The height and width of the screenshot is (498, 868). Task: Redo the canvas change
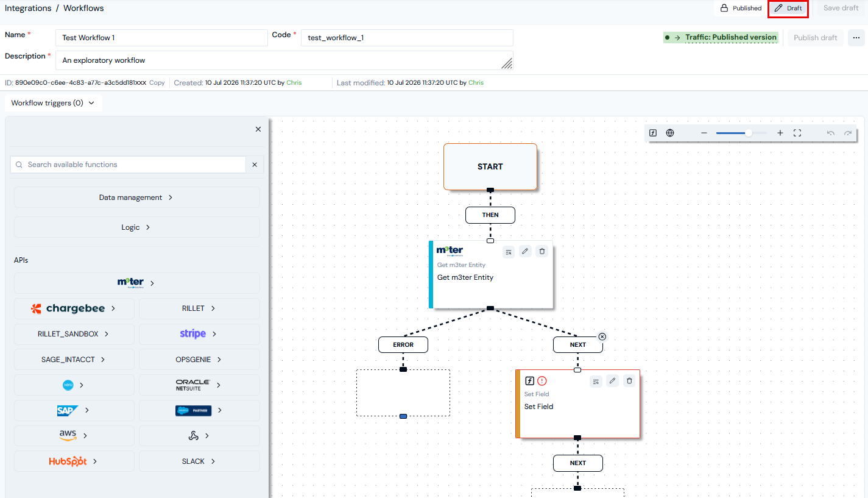[x=848, y=133]
